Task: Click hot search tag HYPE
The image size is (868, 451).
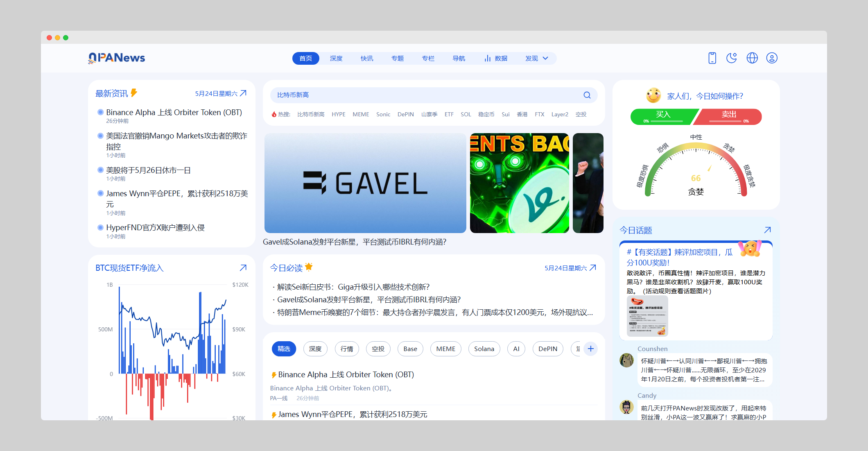Action: [x=338, y=114]
